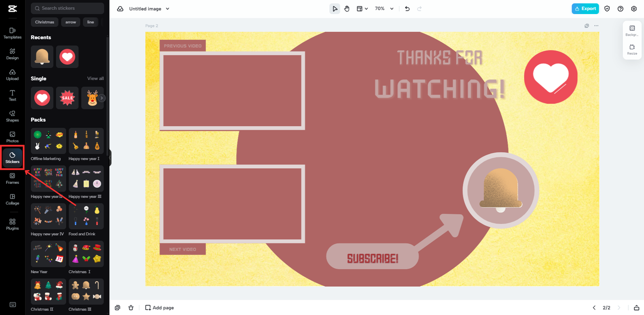644x315 pixels.
Task: Open the Photos sidebar panel
Action: click(x=13, y=137)
